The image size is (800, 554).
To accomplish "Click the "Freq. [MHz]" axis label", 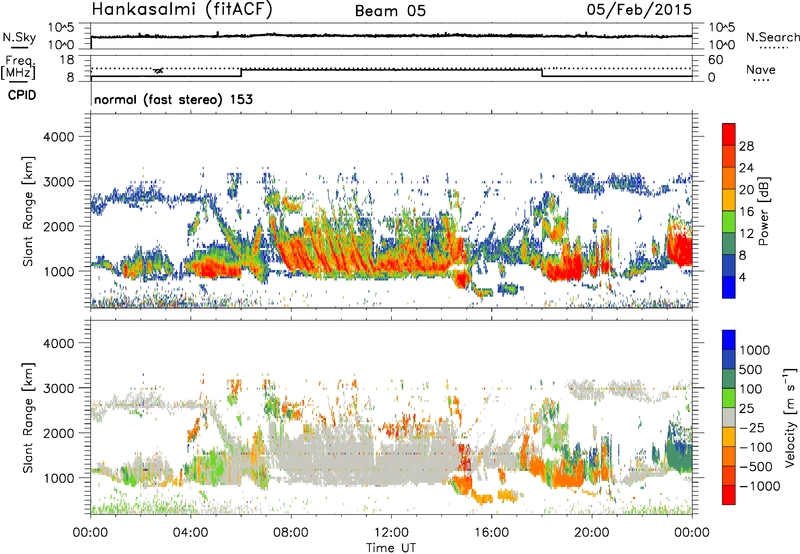I will point(19,68).
